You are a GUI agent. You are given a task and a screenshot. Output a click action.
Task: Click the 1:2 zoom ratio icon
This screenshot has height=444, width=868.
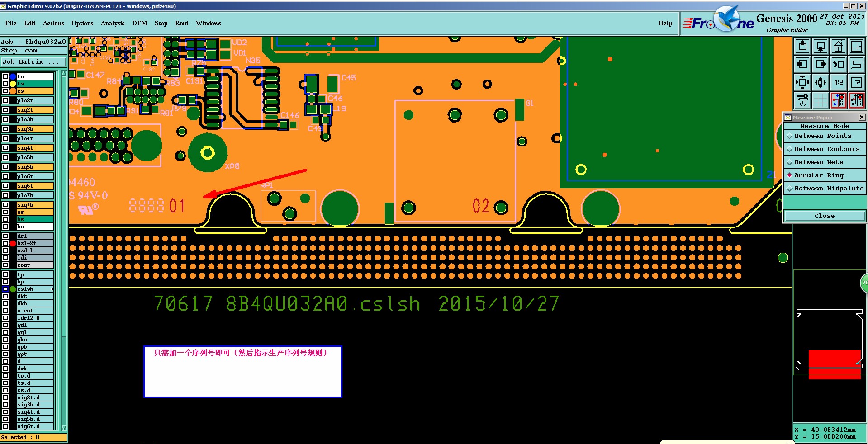point(839,82)
